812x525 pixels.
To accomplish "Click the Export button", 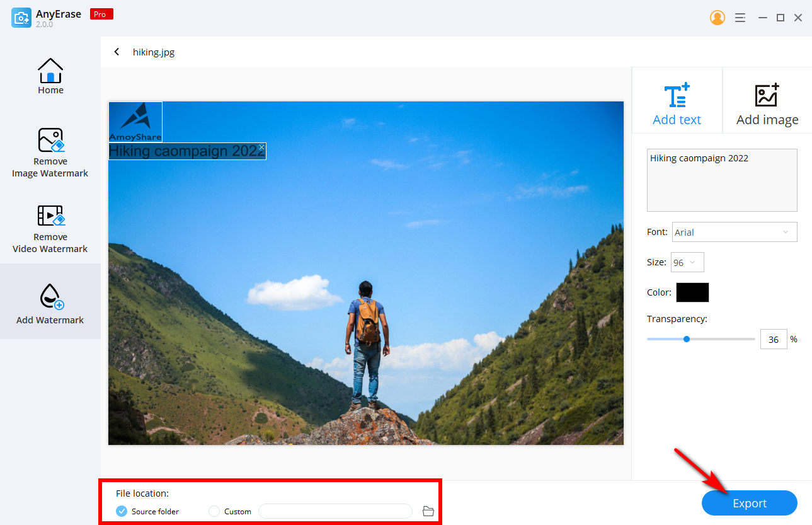I will [749, 503].
